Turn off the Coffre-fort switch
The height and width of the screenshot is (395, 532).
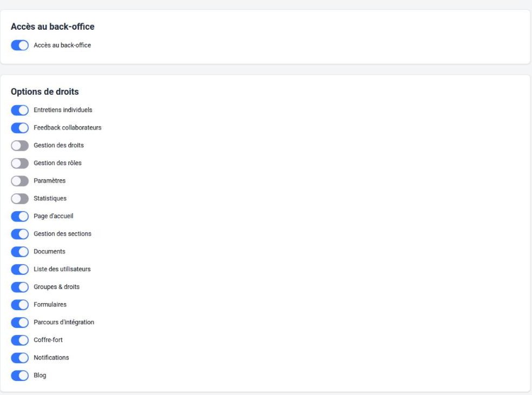point(19,340)
